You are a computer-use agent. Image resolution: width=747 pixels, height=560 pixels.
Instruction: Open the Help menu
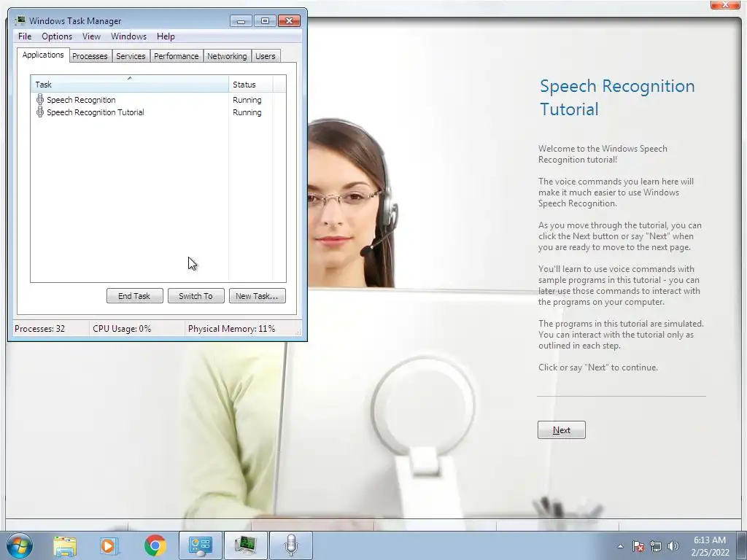pos(166,36)
